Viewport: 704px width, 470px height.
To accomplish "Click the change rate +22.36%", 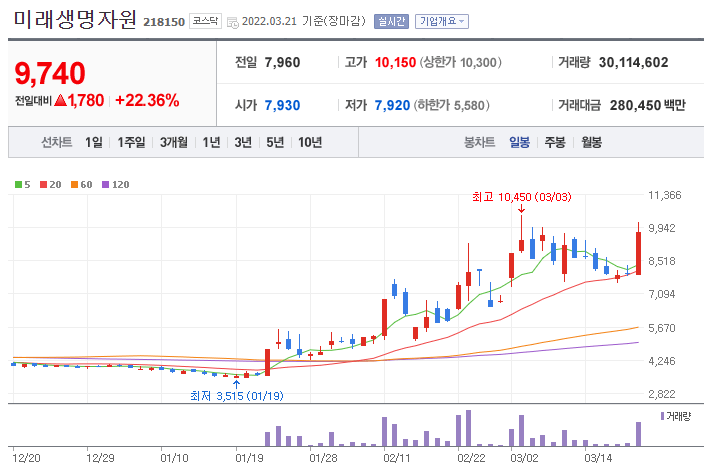I will click(x=147, y=101).
